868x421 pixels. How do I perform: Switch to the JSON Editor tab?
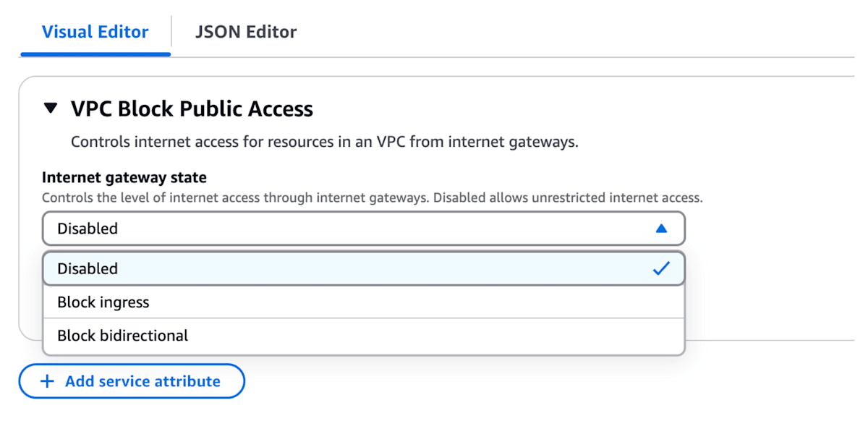point(244,32)
